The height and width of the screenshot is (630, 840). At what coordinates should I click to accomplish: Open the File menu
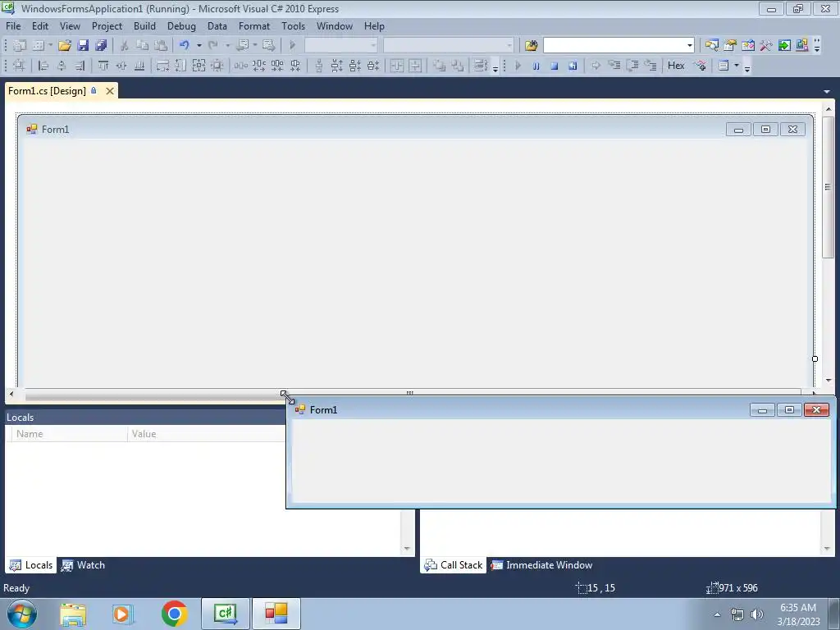(x=13, y=26)
